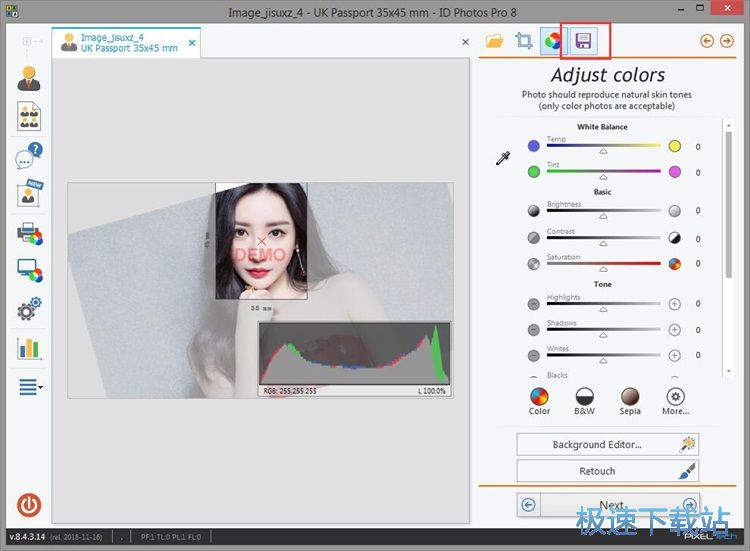Click the green Tint circle
Viewport: 750px width, 551px height.
click(534, 172)
